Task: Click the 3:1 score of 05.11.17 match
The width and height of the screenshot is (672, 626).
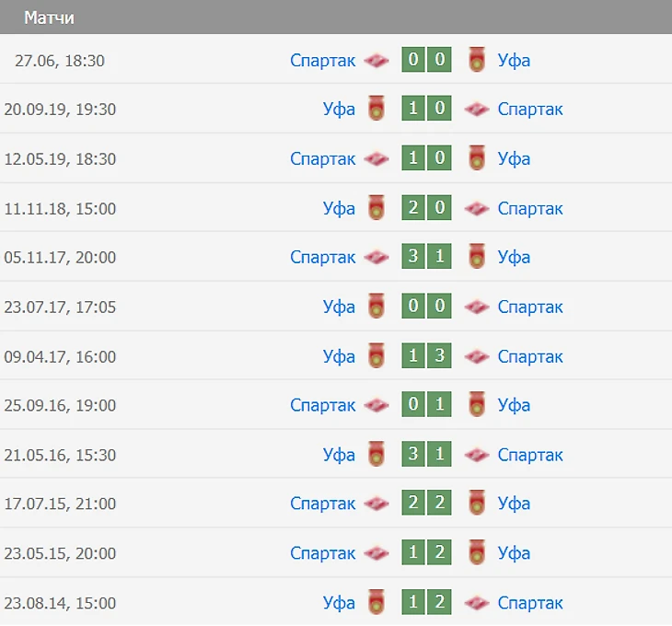Action: 426,258
